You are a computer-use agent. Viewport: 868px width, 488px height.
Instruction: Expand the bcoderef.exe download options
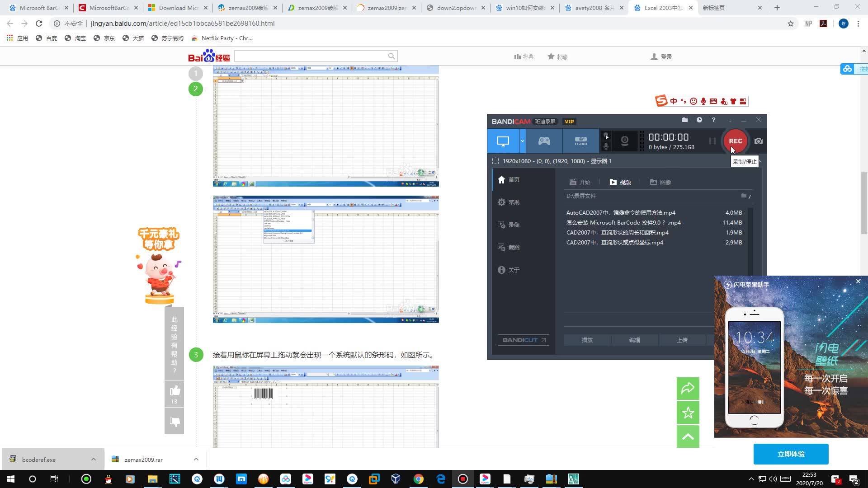point(94,459)
